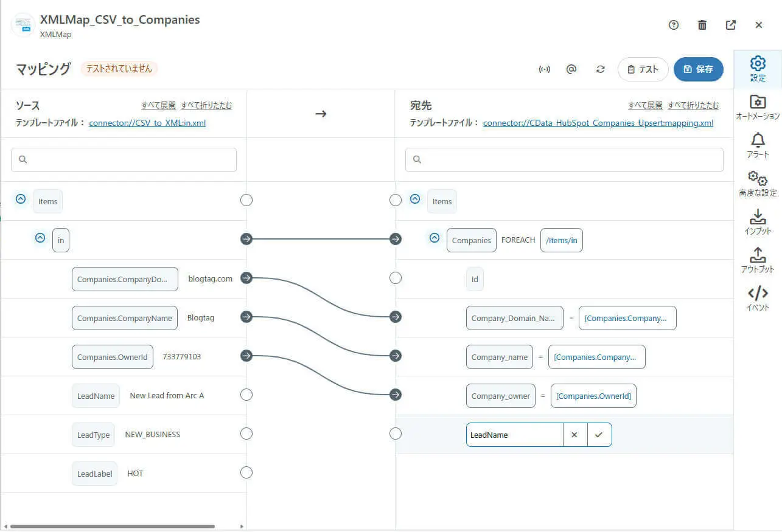
Task: Switch to the アラート tab
Action: click(758, 146)
